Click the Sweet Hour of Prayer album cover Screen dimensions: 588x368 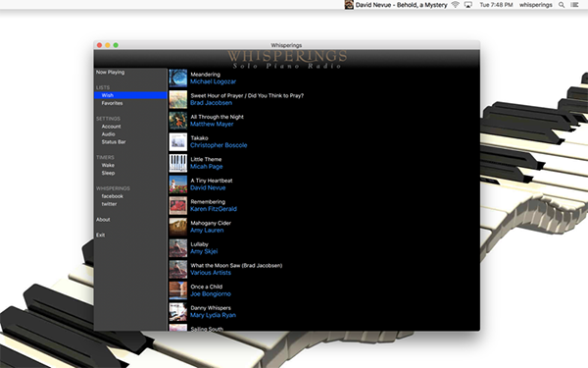pyautogui.click(x=177, y=99)
